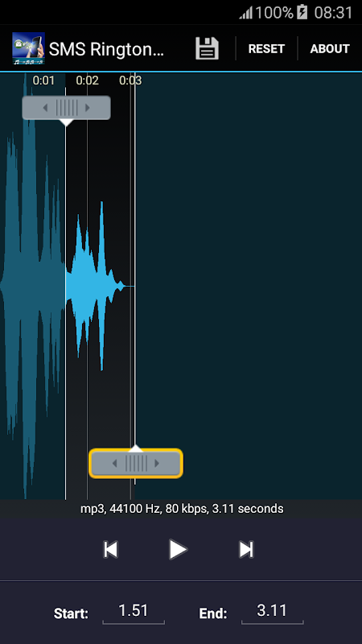Screen dimensions: 362x644
Task: Click left arrow on start marker handle
Action: tap(45, 108)
